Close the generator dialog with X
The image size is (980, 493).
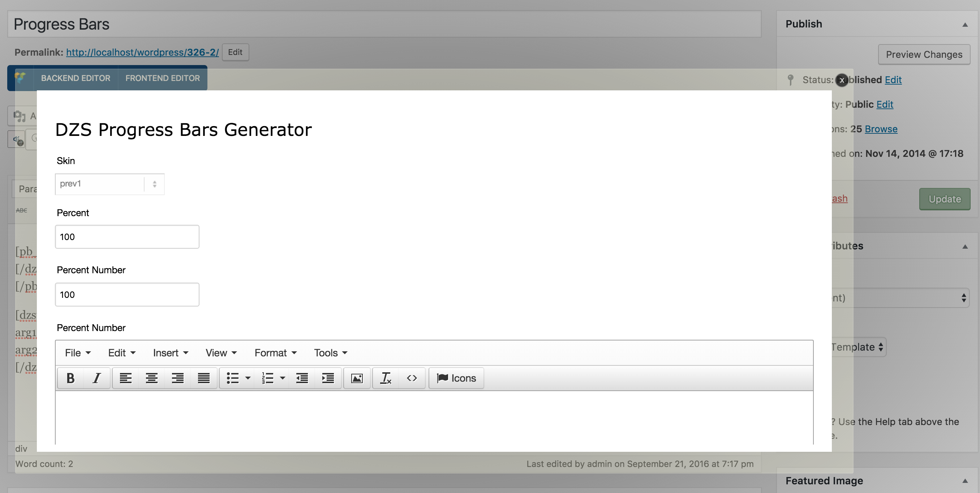click(x=842, y=80)
